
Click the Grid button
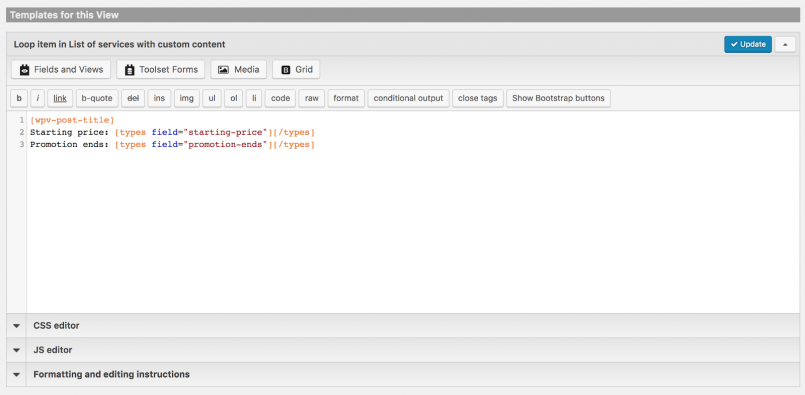(x=296, y=69)
